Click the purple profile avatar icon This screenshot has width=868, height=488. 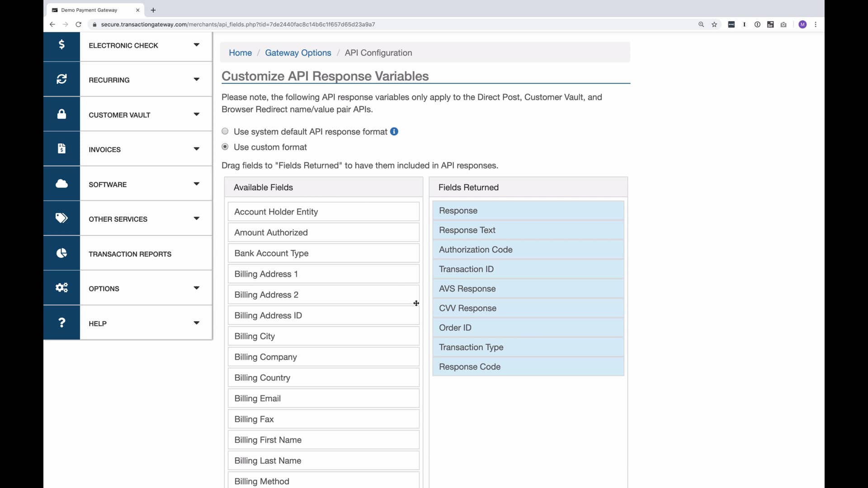(802, 24)
